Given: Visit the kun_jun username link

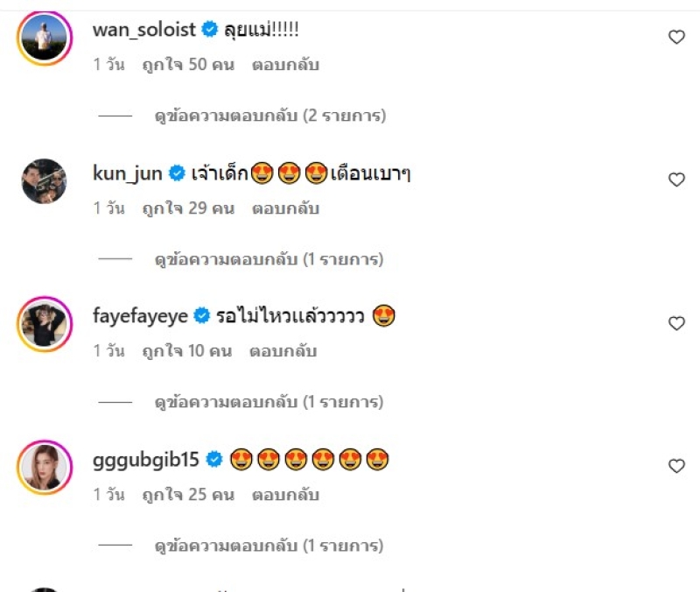Looking at the screenshot, I should click(x=128, y=173).
